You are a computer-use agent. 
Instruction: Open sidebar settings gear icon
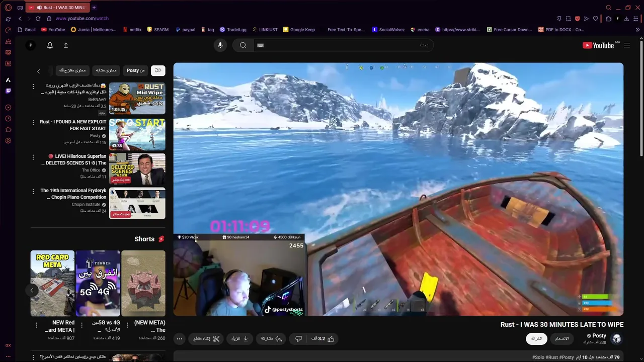click(8, 141)
